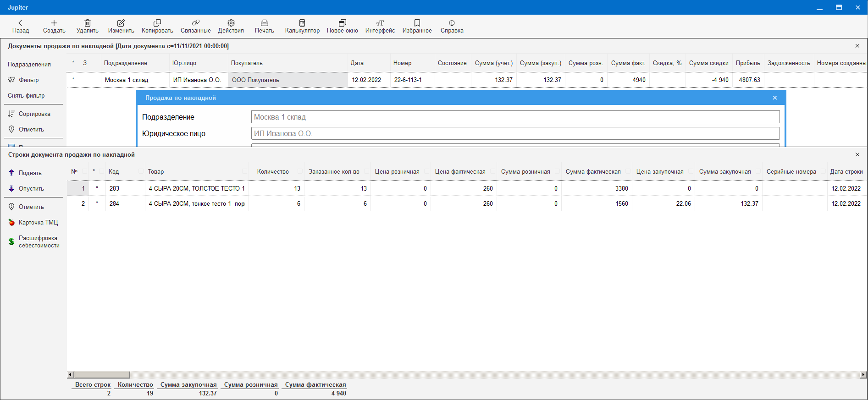Viewport: 868px width, 400px height.
Task: Close the Продажа по накладной dialog
Action: (x=775, y=98)
